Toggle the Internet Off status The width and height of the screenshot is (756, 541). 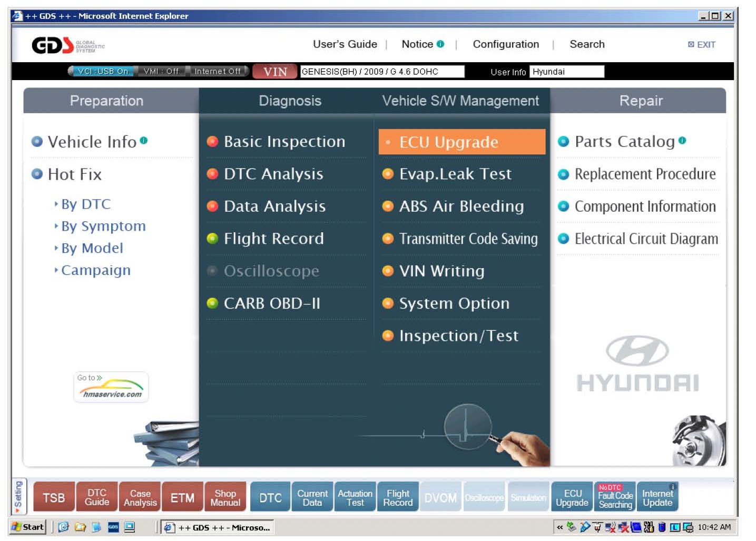point(217,71)
